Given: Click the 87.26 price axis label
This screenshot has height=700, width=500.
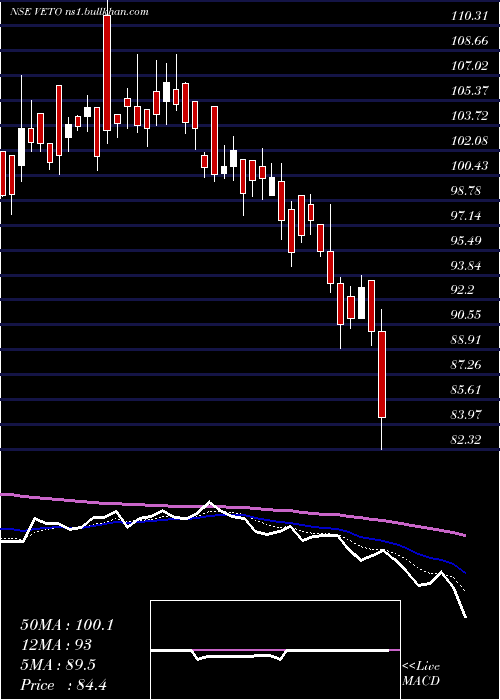Looking at the screenshot, I should click(467, 365).
